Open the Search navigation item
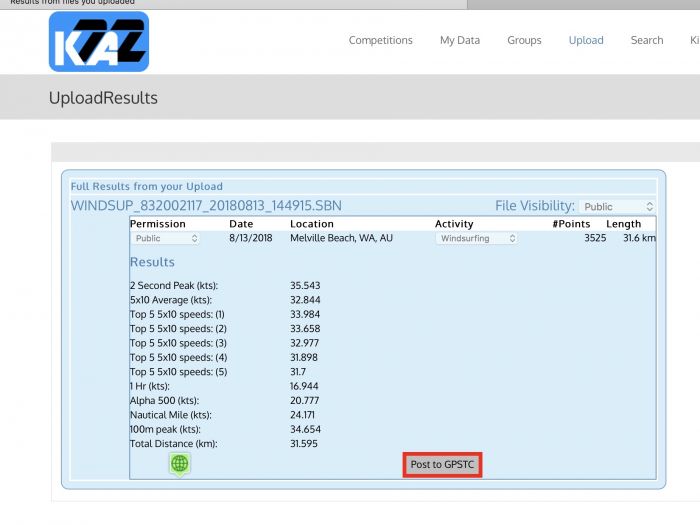700x525 pixels. [646, 41]
